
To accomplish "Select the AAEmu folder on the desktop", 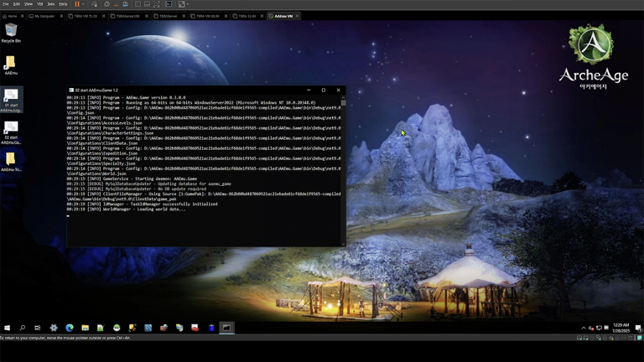I will click(x=11, y=65).
